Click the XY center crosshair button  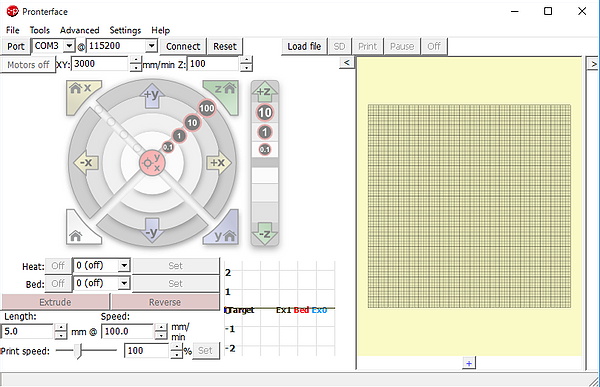[x=152, y=163]
